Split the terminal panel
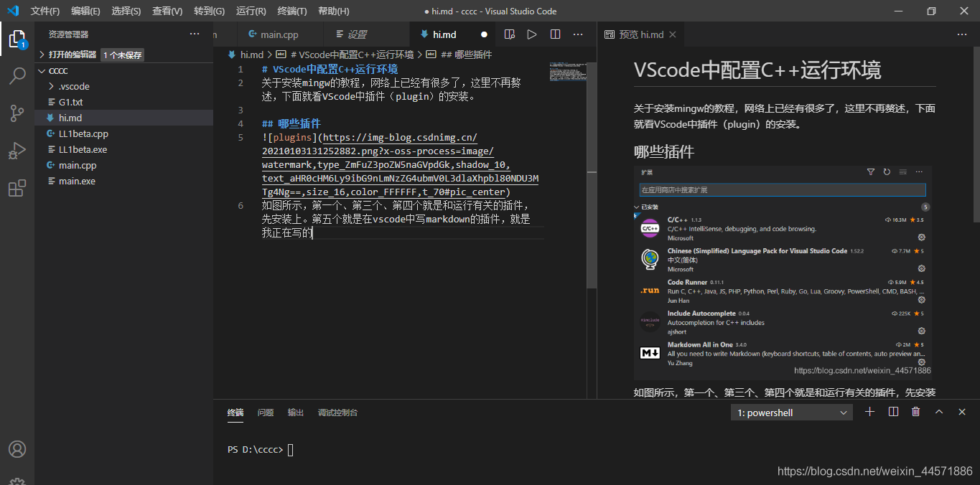Viewport: 980px width, 485px height. click(x=893, y=412)
